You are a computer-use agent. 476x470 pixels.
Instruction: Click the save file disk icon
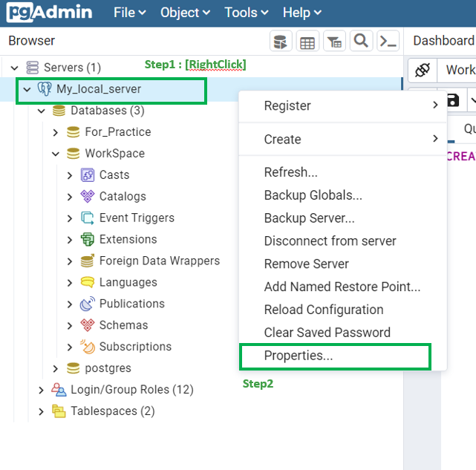[453, 100]
